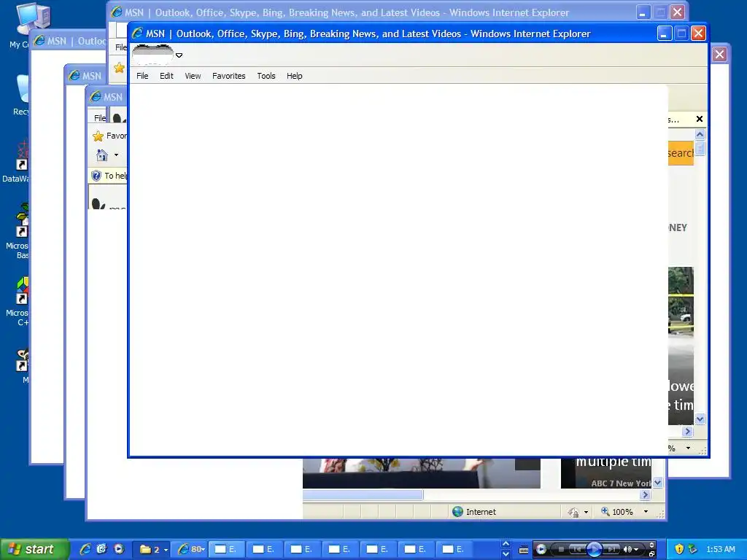The height and width of the screenshot is (560, 747).
Task: Click the volume speaker icon on the taskbar media player
Action: 627,550
